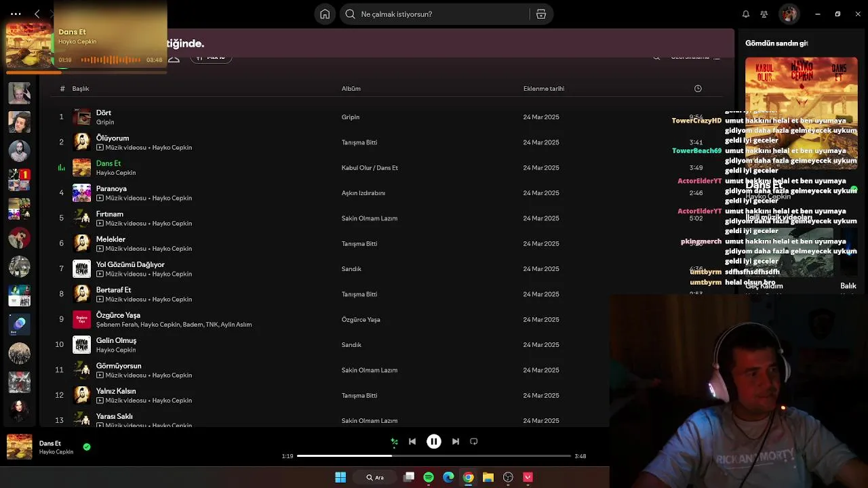Image resolution: width=868 pixels, height=488 pixels.
Task: Skip to the previous track
Action: click(x=412, y=441)
